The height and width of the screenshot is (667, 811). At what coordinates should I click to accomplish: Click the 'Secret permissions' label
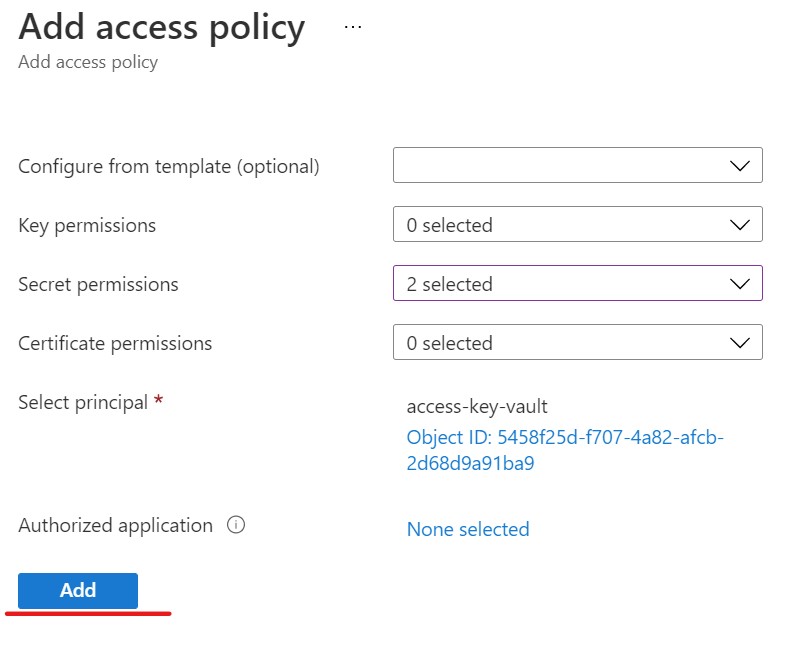98,284
